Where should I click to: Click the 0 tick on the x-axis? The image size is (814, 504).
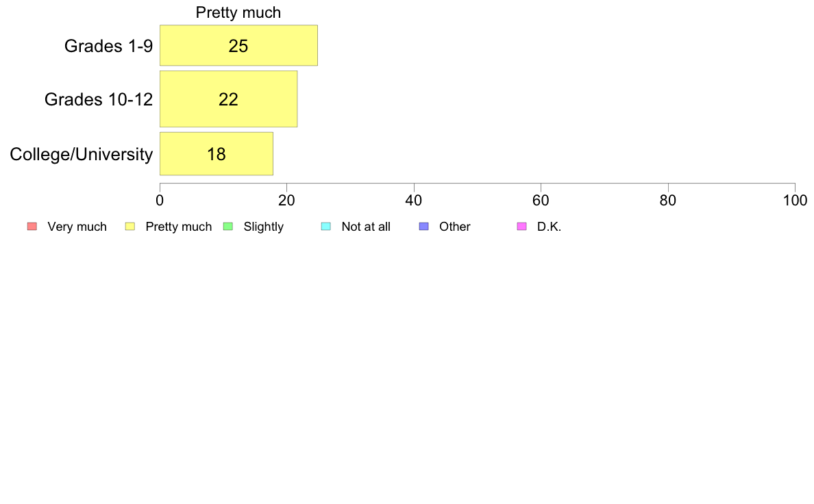tap(160, 201)
